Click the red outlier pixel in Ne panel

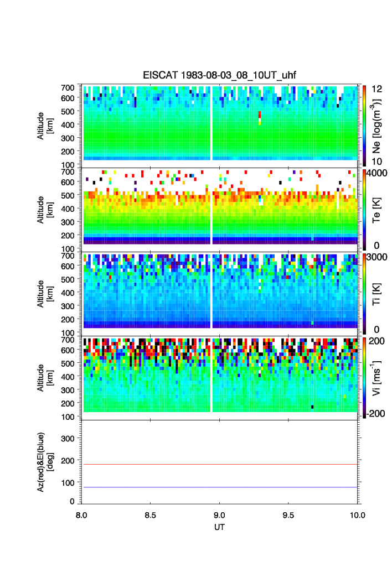[260, 116]
